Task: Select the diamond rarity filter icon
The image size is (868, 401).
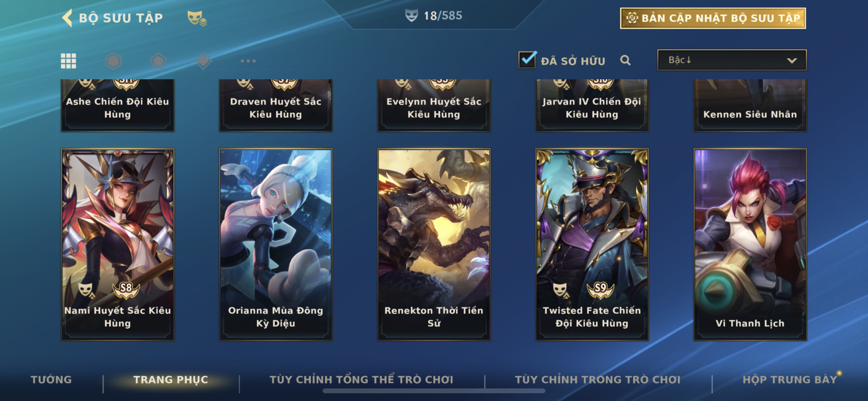Action: (x=203, y=61)
